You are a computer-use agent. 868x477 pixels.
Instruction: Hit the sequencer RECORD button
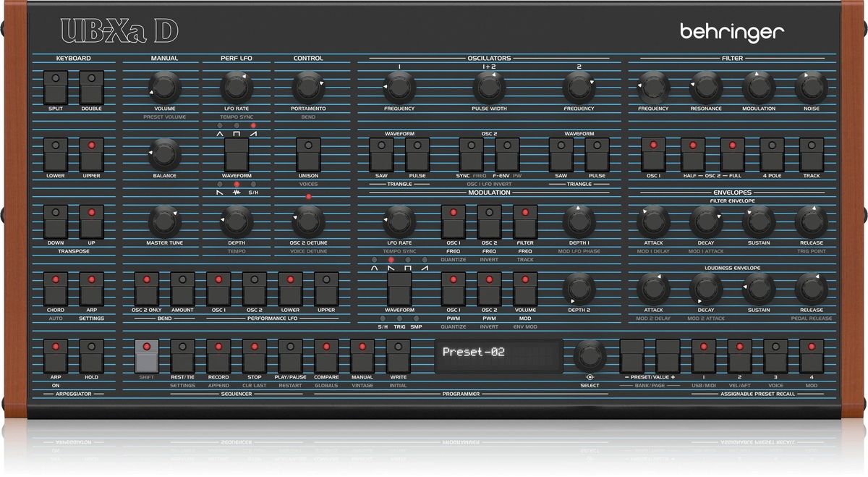pos(218,355)
